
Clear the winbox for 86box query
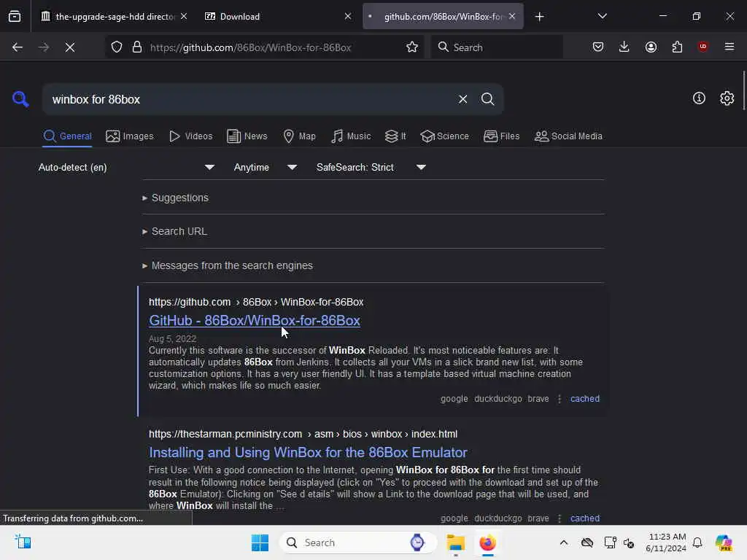tap(462, 99)
